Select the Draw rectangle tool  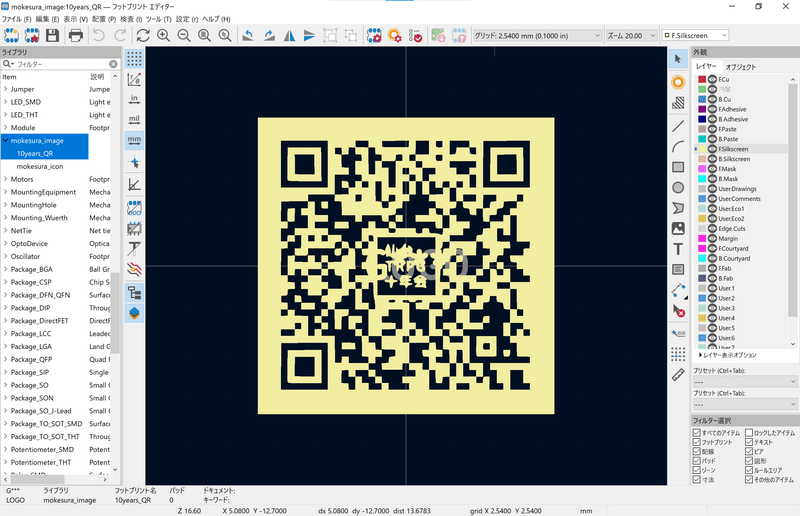[678, 167]
